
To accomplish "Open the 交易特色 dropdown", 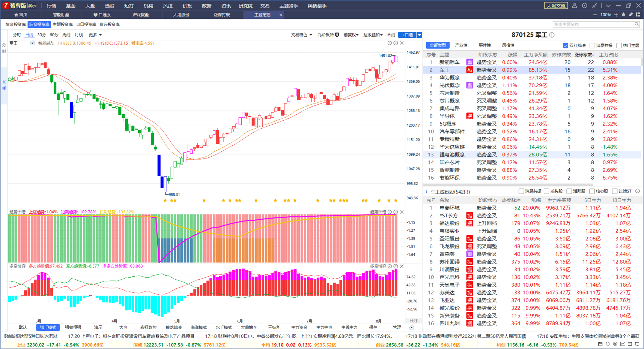I will [x=301, y=35].
